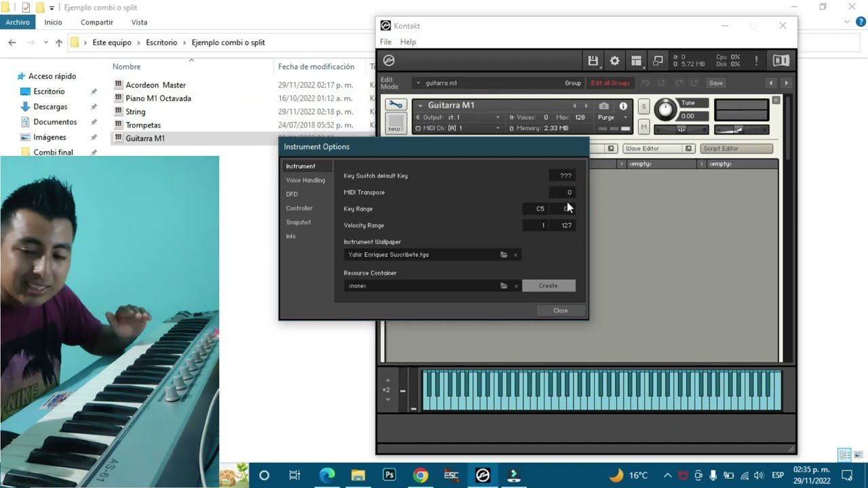Lower keyboard octave with down arrow below +2
The width and height of the screenshot is (868, 488).
coord(388,399)
